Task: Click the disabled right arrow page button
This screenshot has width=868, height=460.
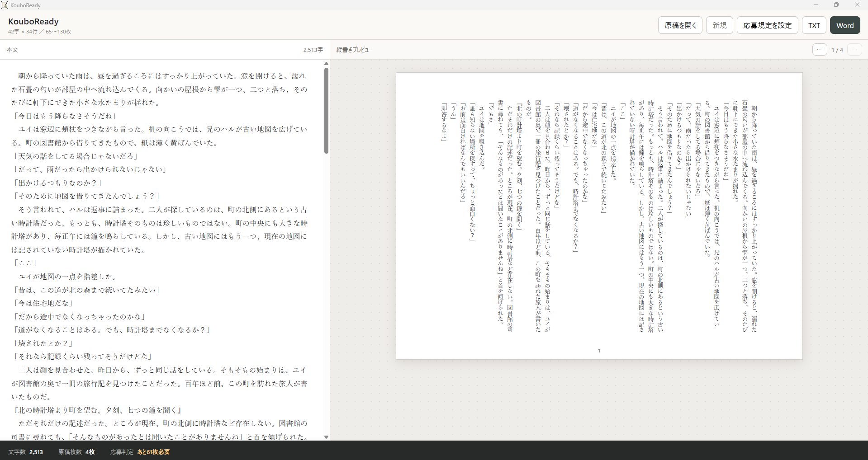Action: (854, 50)
